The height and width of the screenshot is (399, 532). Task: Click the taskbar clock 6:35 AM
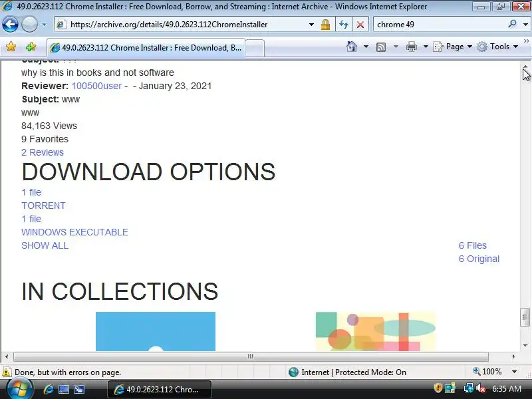coord(507,388)
